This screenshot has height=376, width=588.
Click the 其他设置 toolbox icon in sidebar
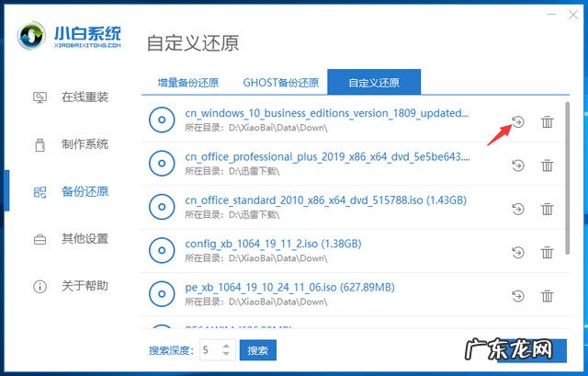point(40,239)
